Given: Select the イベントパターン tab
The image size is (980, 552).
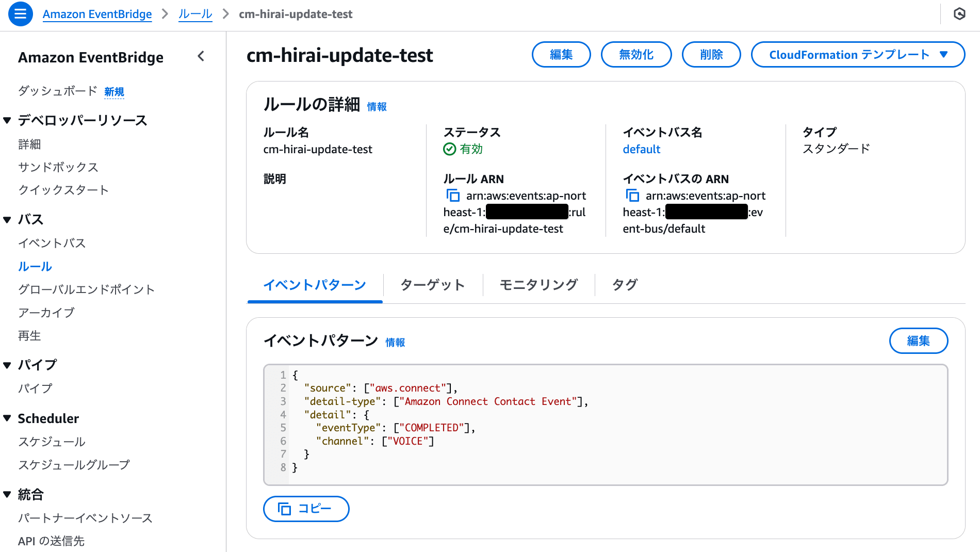Looking at the screenshot, I should [315, 285].
